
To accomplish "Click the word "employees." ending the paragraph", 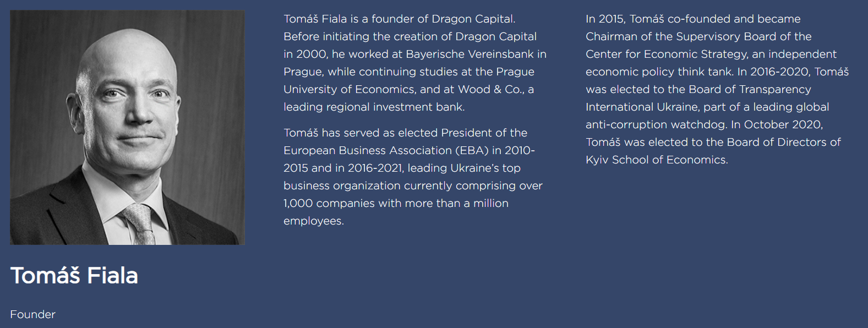I will coord(314,221).
